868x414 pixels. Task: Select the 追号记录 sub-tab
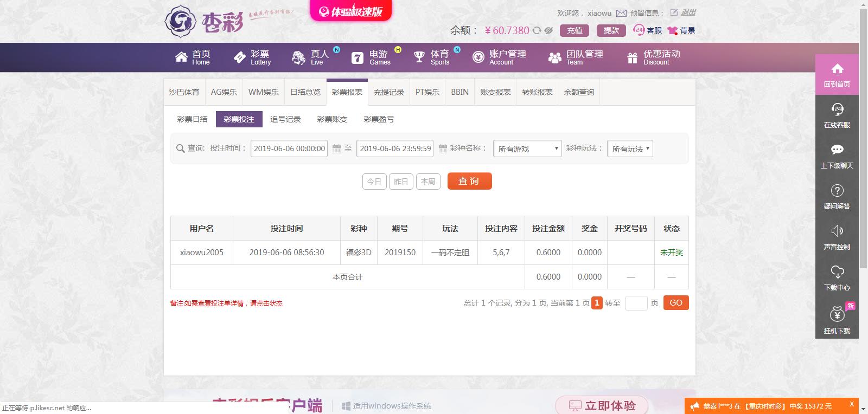click(285, 119)
